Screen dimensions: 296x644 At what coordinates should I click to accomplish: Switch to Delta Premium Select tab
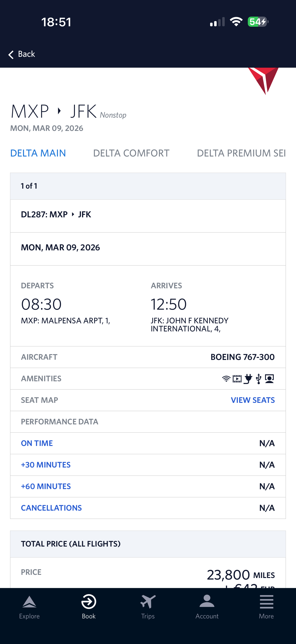click(241, 153)
